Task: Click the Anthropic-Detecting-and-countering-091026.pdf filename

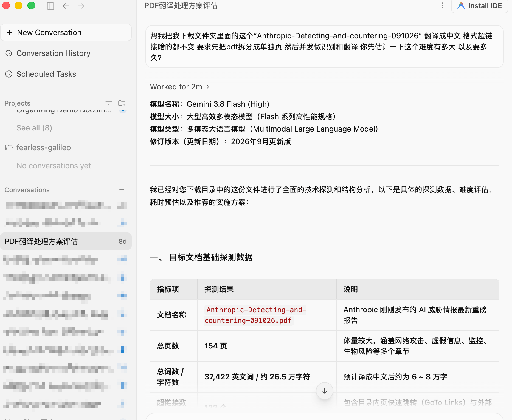Action: [x=256, y=315]
